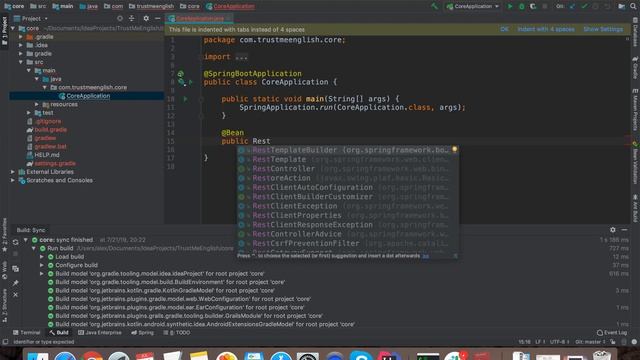
Task: Open Project Structure folder icon in toolbar
Action: pos(621,6)
